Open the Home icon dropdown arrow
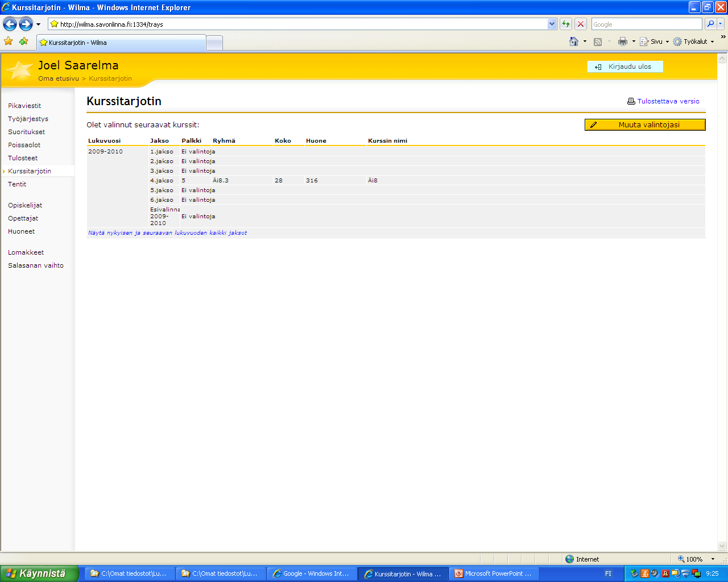 [x=585, y=41]
